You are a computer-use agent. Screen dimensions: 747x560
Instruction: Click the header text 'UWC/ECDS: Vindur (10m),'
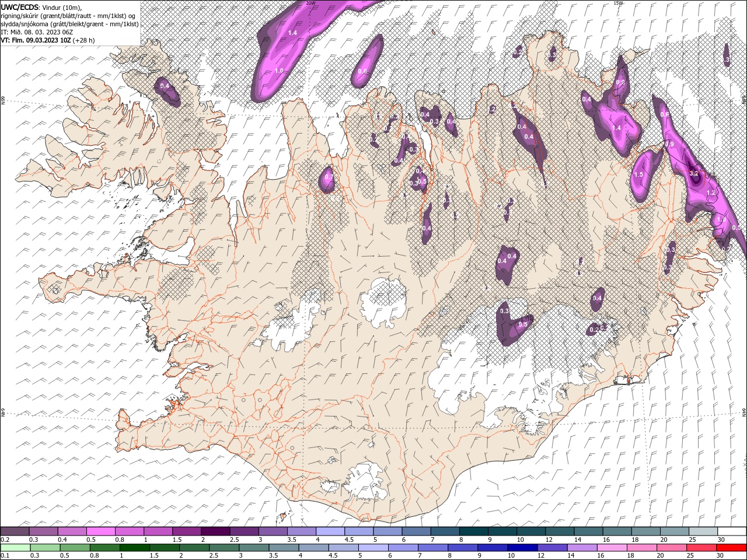coord(41,7)
